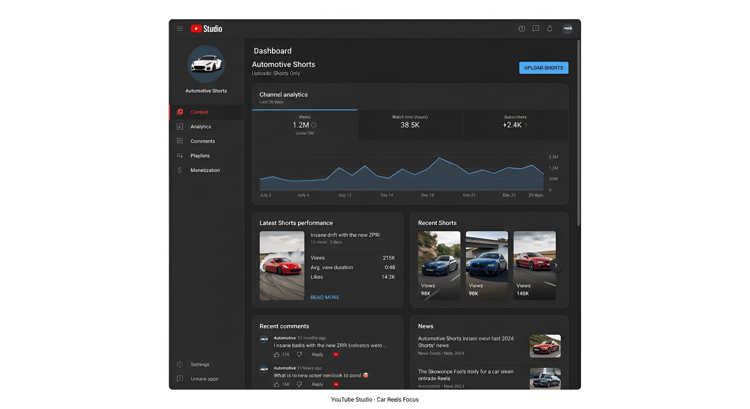Viewport: 750px width, 409px height.
Task: Open Playlists in the sidebar
Action: [207, 155]
